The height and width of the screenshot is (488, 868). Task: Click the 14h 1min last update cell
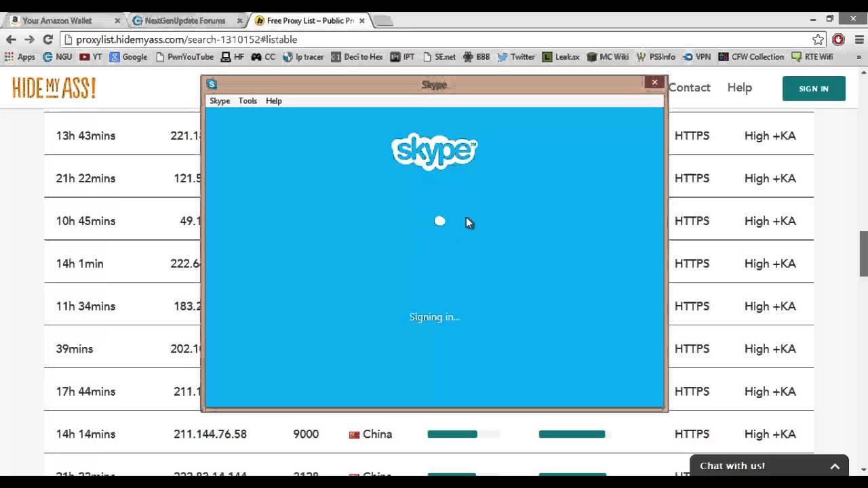pyautogui.click(x=79, y=264)
